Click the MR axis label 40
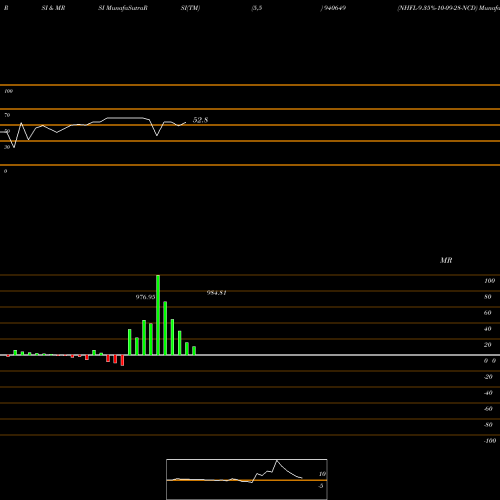Image resolution: width=500 pixels, height=500 pixels. [x=488, y=329]
